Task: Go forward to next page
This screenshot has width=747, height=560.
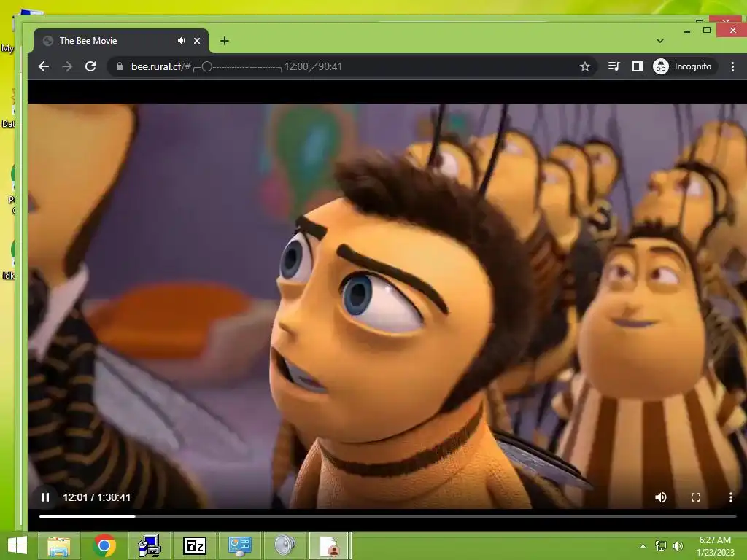Action: coord(67,66)
